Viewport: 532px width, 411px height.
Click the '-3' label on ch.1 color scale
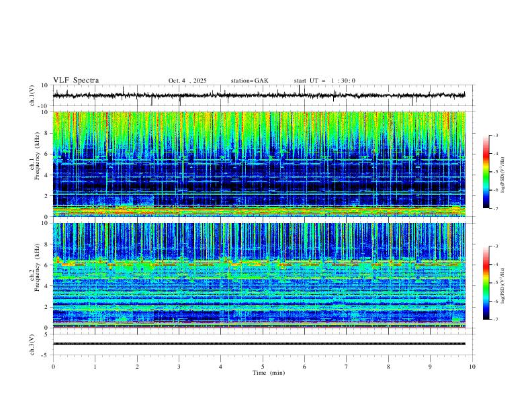coord(496,136)
